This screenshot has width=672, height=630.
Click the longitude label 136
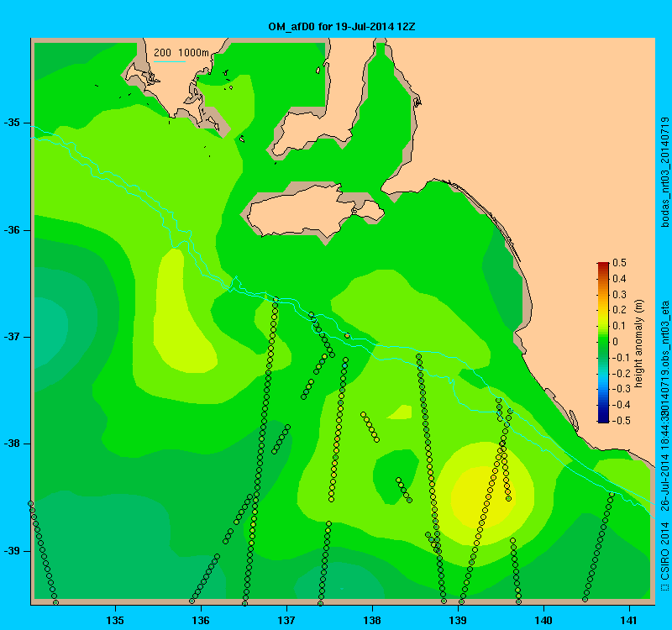click(x=201, y=621)
